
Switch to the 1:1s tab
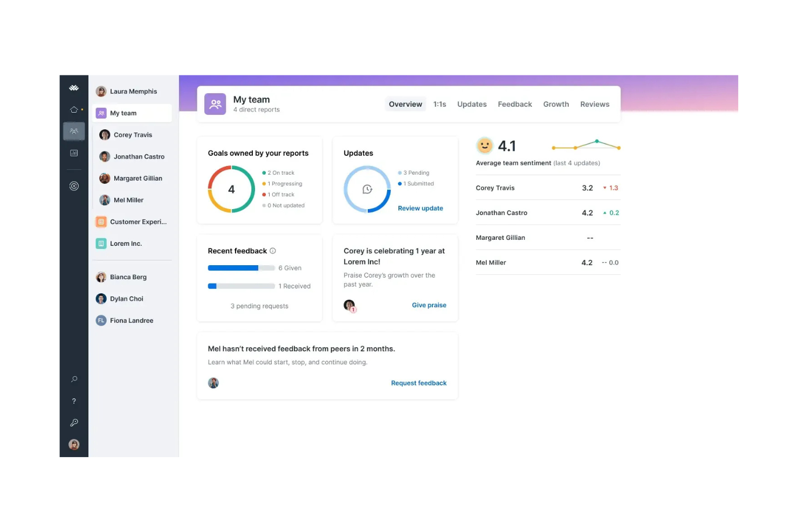(439, 104)
